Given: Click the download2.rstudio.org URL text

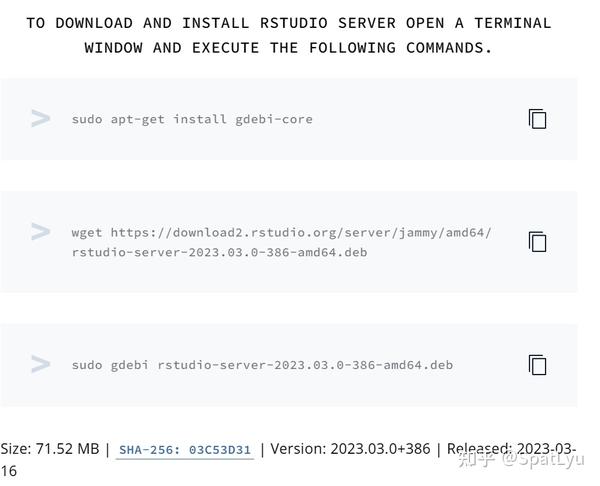Looking at the screenshot, I should (x=301, y=233).
